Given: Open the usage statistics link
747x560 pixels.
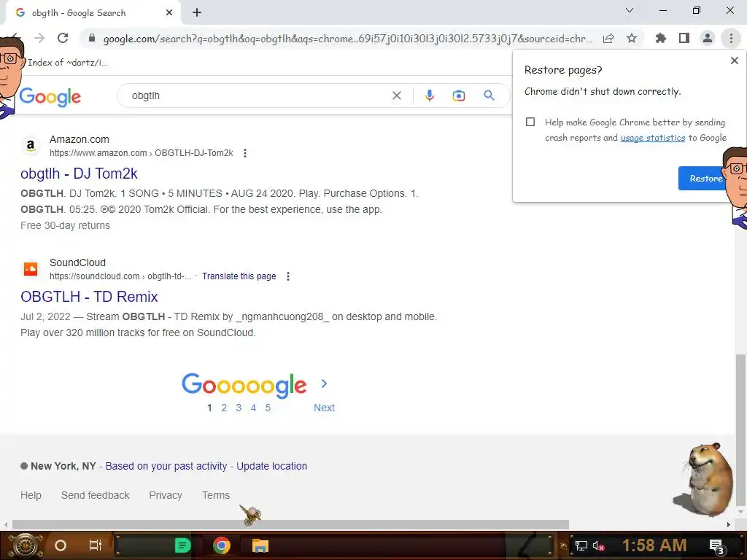Looking at the screenshot, I should (x=653, y=138).
